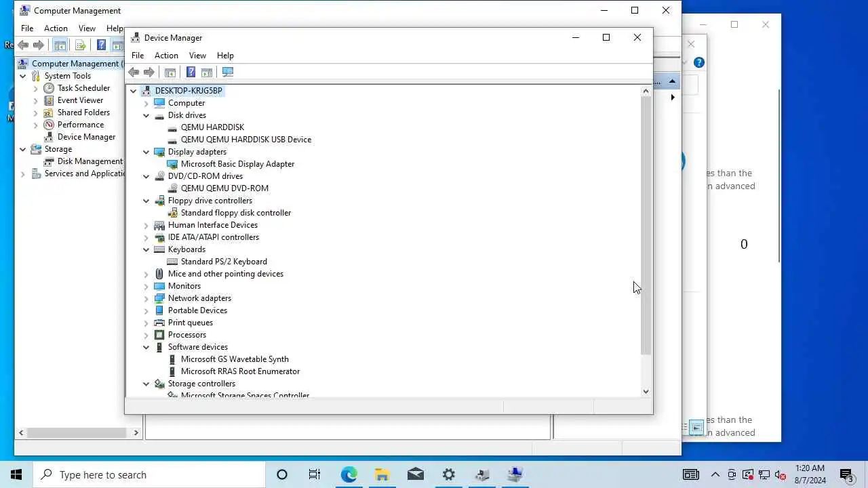Select Microsoft GS Wavetable Synth

click(x=235, y=359)
